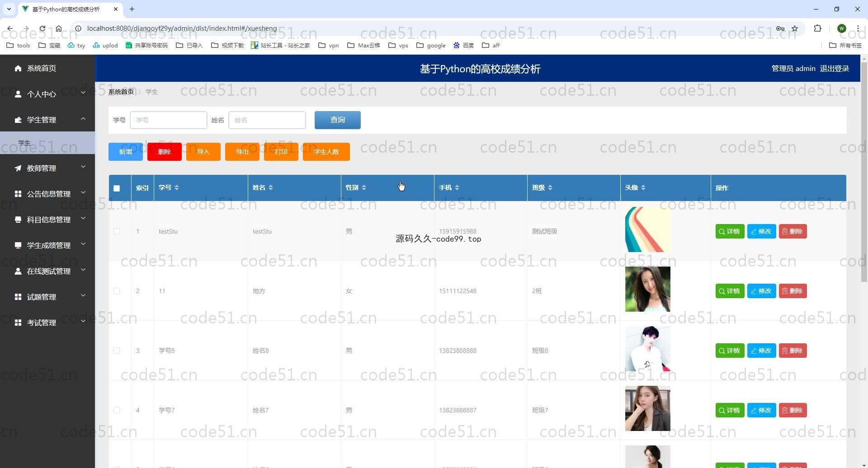Image resolution: width=868 pixels, height=468 pixels.
Task: Expand the 教师管理 menu chevron
Action: (x=83, y=167)
